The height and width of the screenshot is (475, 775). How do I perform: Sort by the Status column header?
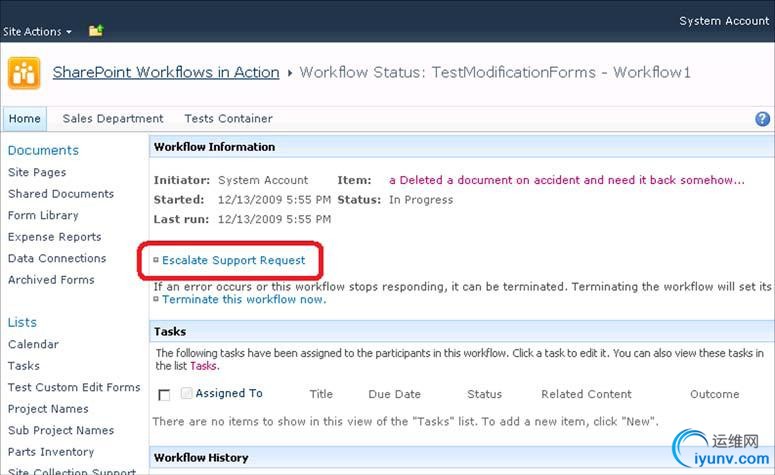[484, 394]
